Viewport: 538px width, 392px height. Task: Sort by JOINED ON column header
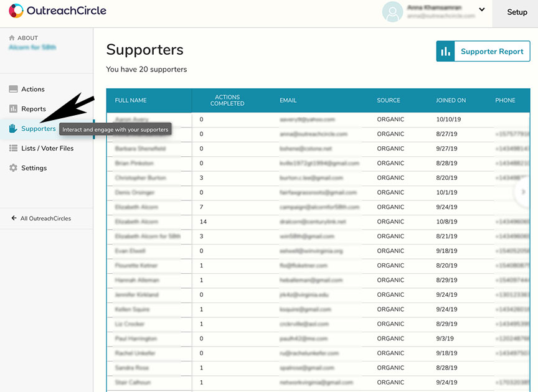(x=451, y=100)
